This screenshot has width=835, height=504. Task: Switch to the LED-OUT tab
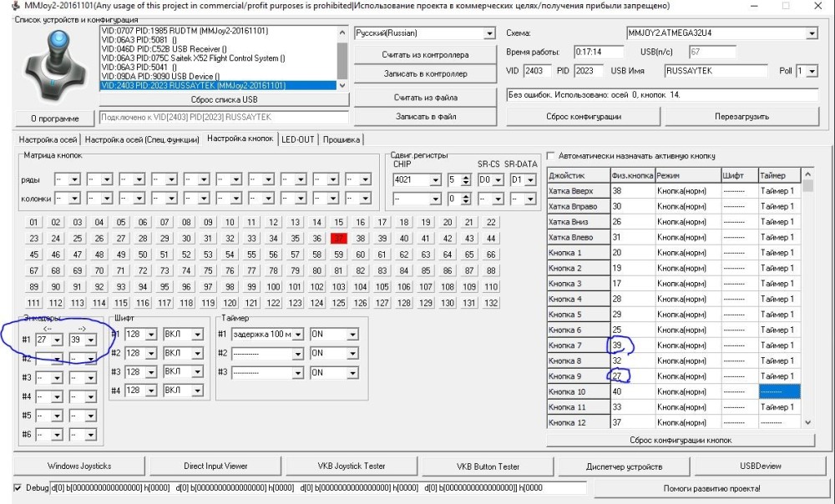(x=298, y=139)
